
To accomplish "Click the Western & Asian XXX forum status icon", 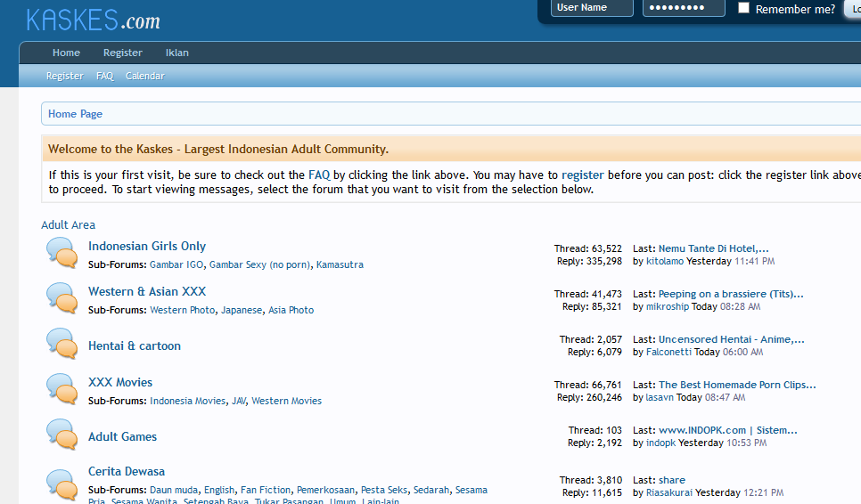I will pyautogui.click(x=62, y=298).
